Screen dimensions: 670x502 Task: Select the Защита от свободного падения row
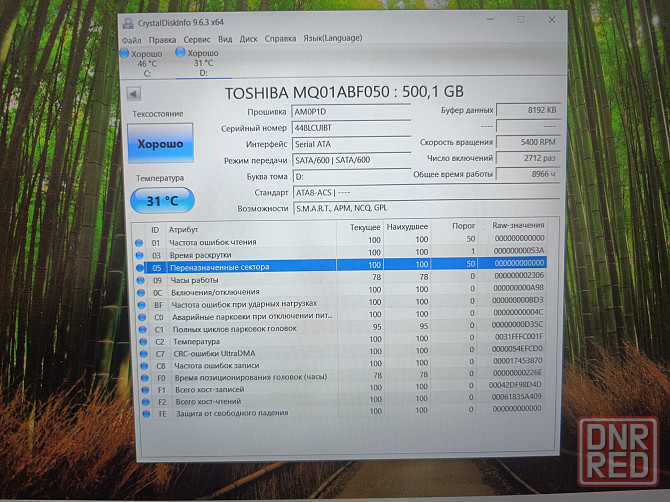[x=345, y=411]
